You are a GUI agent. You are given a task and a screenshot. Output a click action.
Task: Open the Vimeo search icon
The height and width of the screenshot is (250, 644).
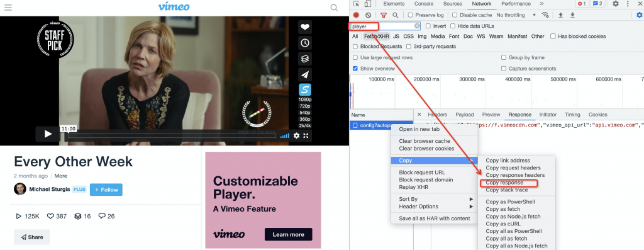pos(335,8)
